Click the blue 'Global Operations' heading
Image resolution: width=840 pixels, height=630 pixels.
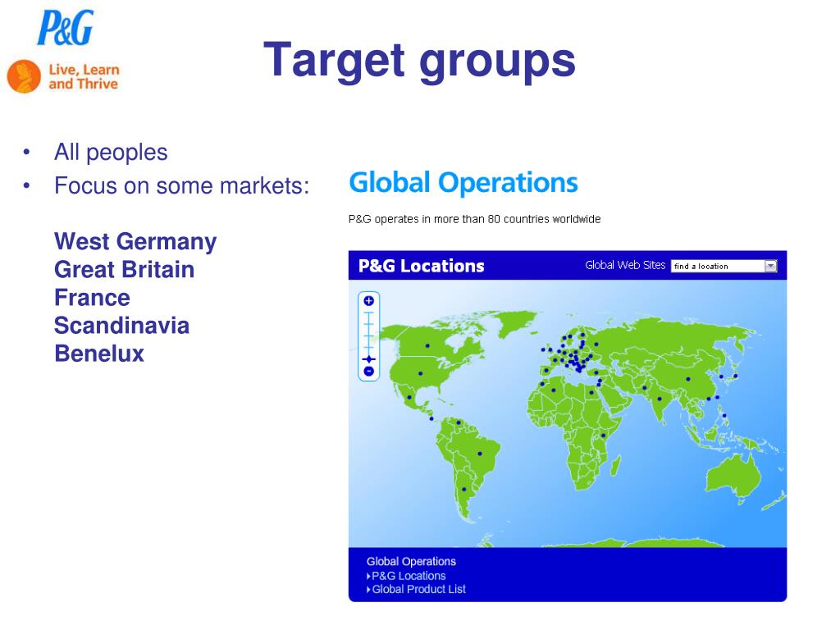pos(463,183)
